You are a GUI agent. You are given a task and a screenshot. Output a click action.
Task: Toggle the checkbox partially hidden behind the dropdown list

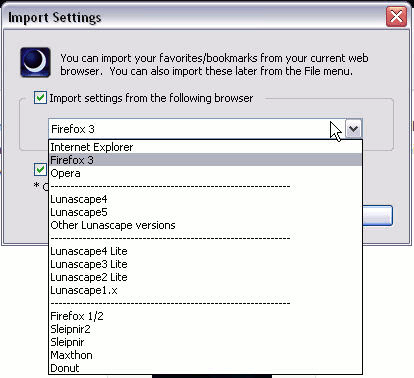tap(40, 169)
